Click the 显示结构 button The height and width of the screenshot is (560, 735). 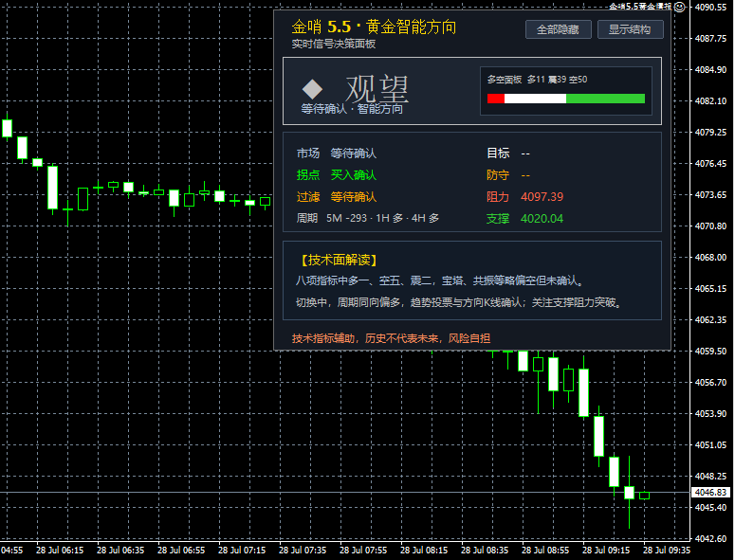click(x=630, y=29)
